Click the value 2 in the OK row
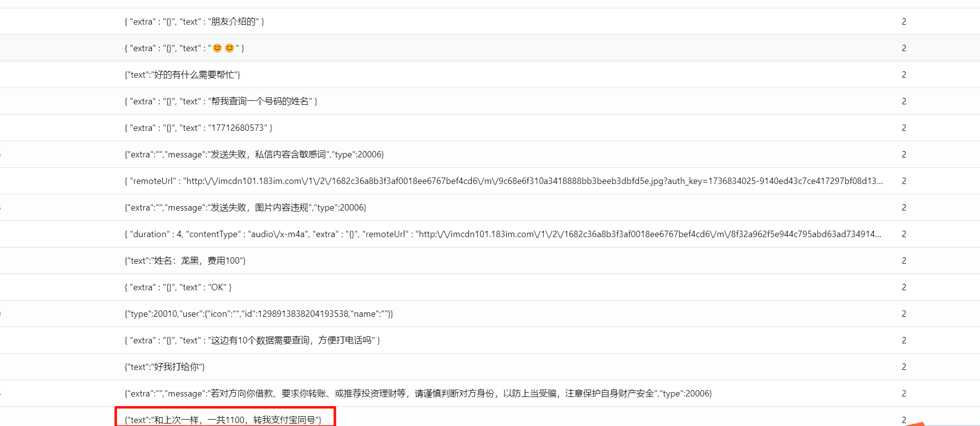Image resolution: width=980 pixels, height=426 pixels. pyautogui.click(x=904, y=287)
